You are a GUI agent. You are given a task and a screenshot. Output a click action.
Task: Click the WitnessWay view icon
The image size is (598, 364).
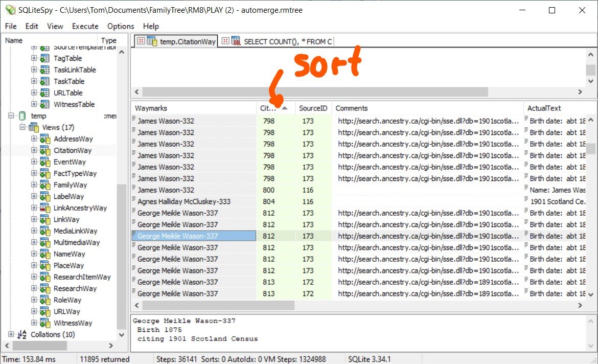point(45,323)
